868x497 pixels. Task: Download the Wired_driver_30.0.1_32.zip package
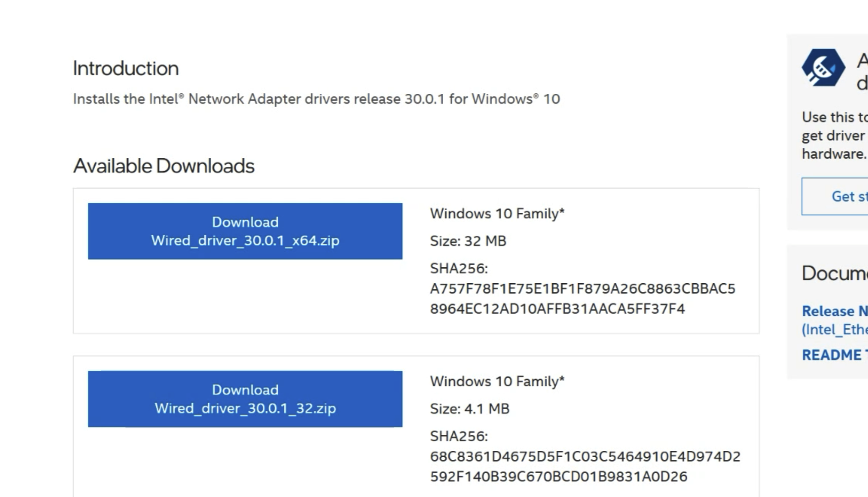click(245, 399)
